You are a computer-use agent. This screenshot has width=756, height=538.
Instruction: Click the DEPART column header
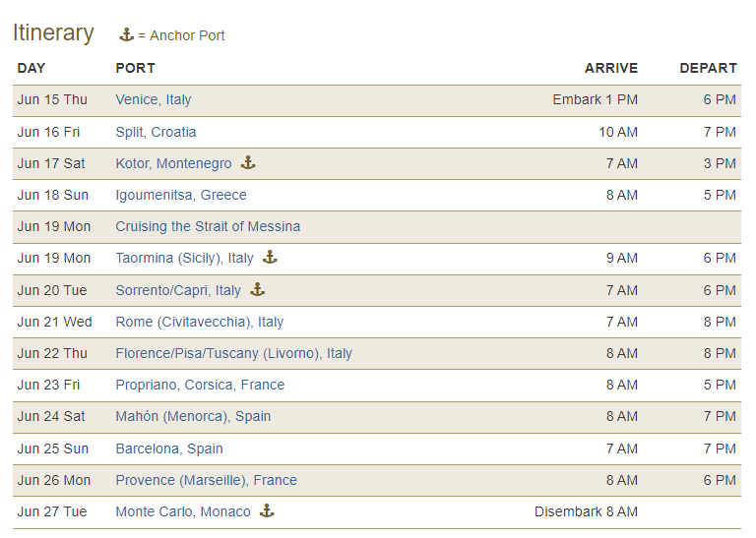point(708,68)
